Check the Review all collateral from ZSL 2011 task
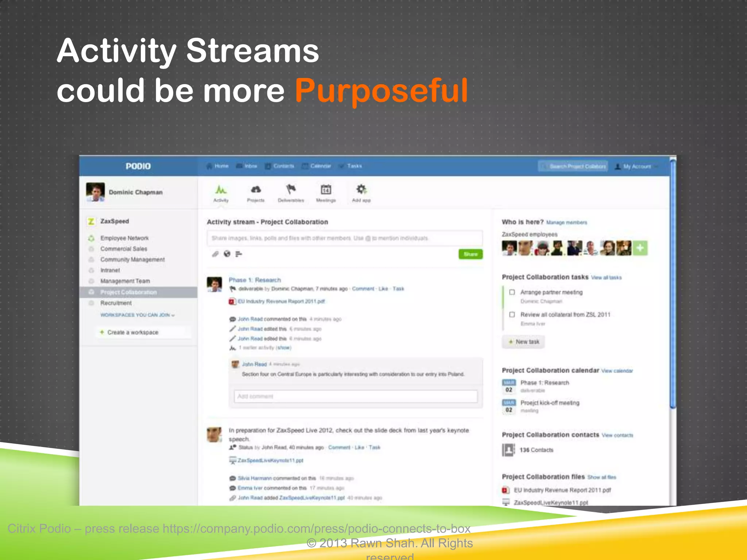Image resolution: width=747 pixels, height=560 pixels. [512, 314]
